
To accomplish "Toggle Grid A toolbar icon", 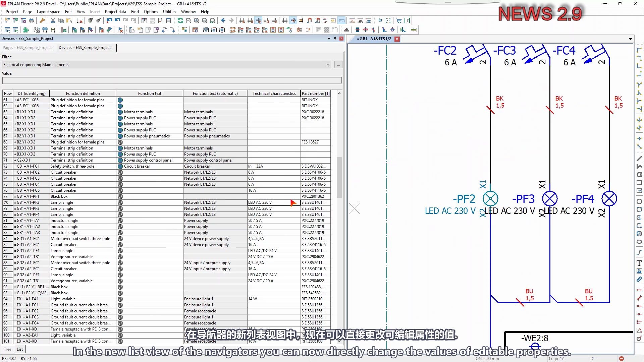I will 242,20.
